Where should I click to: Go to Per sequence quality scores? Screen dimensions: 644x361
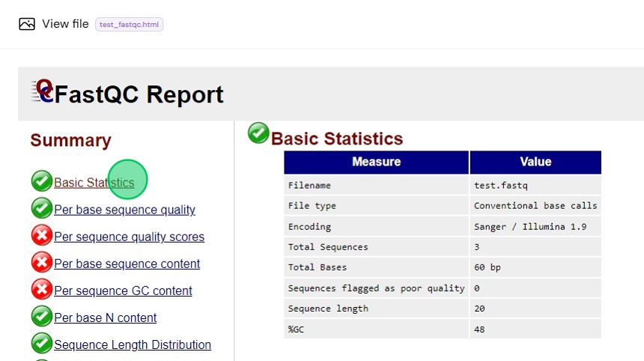pyautogui.click(x=129, y=237)
